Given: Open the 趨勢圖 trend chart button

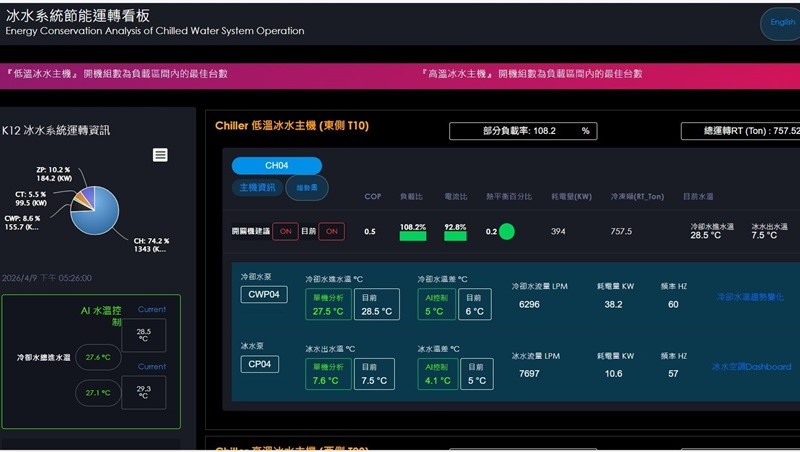Looking at the screenshot, I should click(x=306, y=187).
